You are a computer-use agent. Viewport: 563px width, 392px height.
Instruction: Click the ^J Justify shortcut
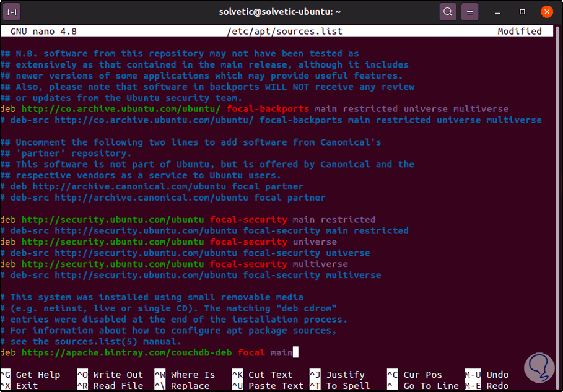click(x=337, y=375)
